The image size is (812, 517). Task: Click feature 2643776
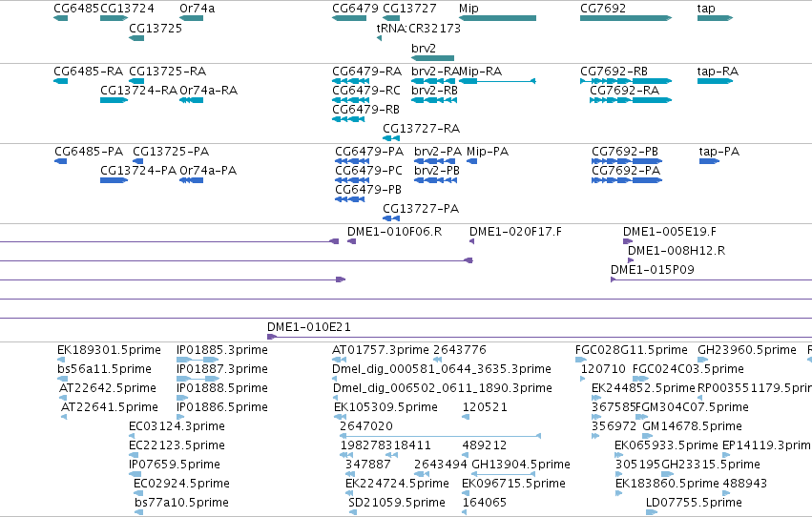(x=438, y=360)
